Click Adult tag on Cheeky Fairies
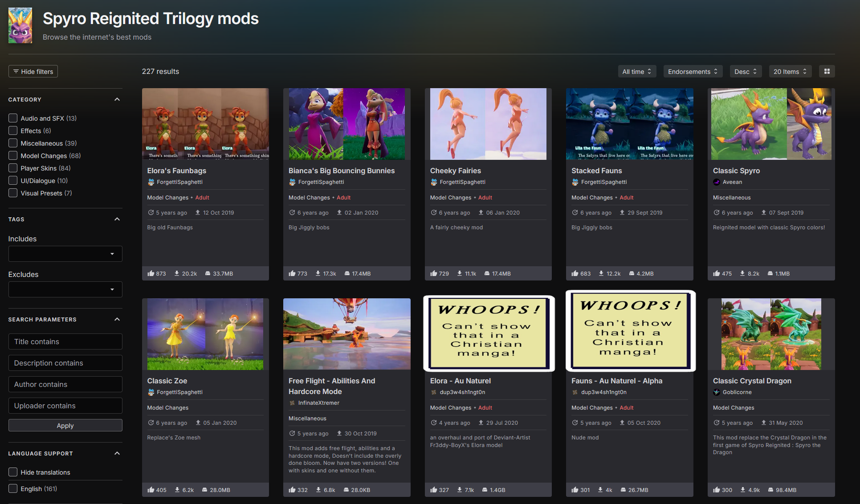The width and height of the screenshot is (860, 504). (x=485, y=197)
